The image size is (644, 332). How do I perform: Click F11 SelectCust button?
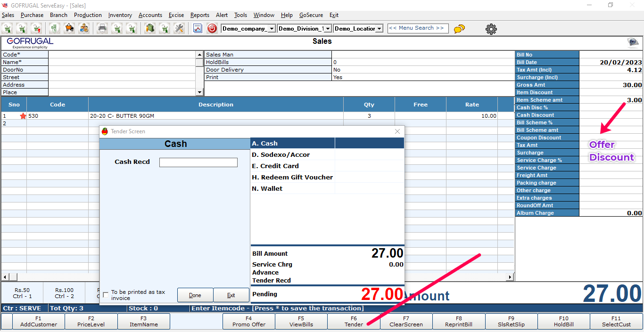coord(616,321)
